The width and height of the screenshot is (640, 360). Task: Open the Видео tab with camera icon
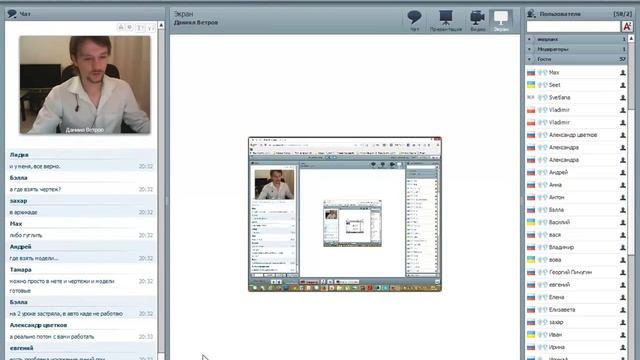[x=477, y=20]
